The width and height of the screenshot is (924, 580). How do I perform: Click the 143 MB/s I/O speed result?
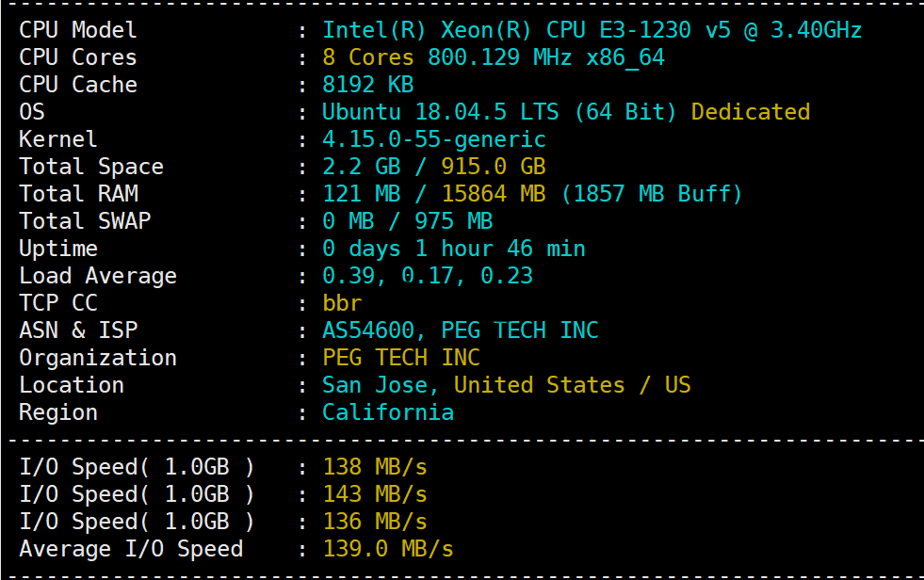click(375, 494)
